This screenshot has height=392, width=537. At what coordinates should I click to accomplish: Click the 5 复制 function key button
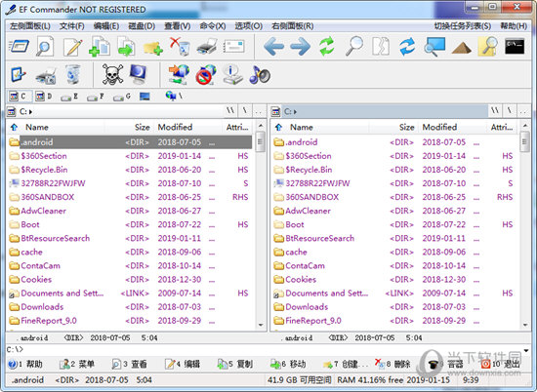(x=235, y=364)
